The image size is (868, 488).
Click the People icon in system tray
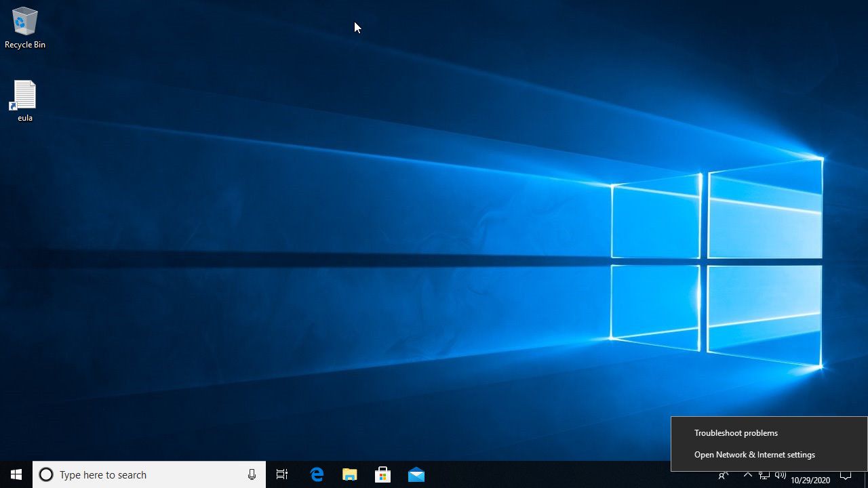point(724,475)
